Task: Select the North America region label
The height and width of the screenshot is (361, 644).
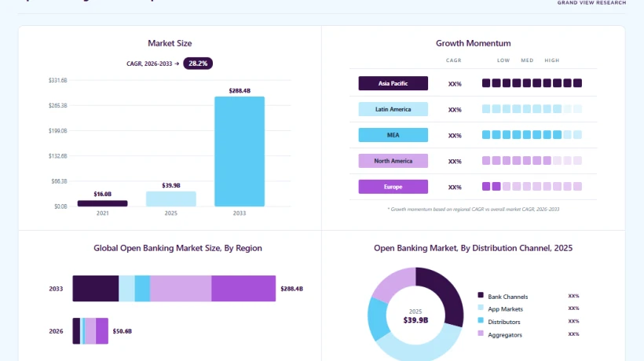Action: (x=393, y=161)
